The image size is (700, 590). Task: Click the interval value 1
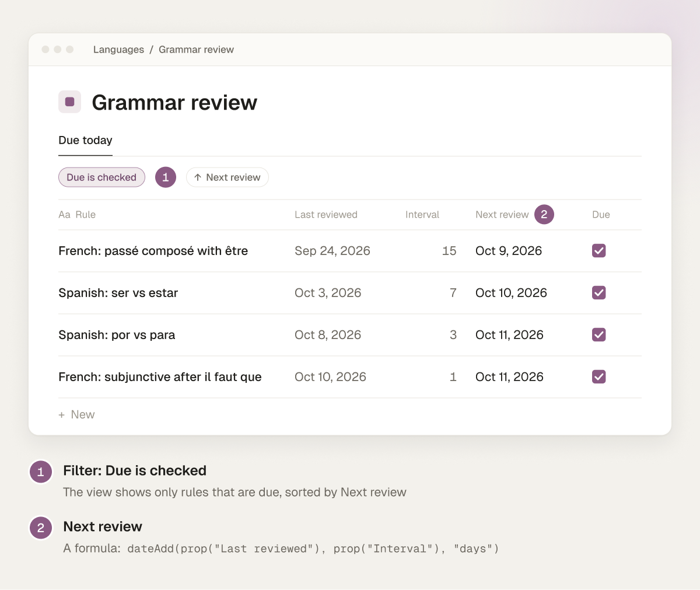[x=453, y=377]
